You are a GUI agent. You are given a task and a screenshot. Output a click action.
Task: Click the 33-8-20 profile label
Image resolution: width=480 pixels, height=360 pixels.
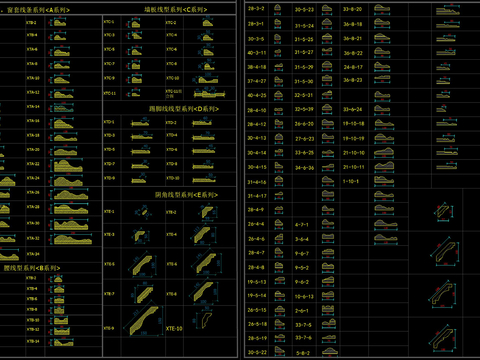pos(352,9)
